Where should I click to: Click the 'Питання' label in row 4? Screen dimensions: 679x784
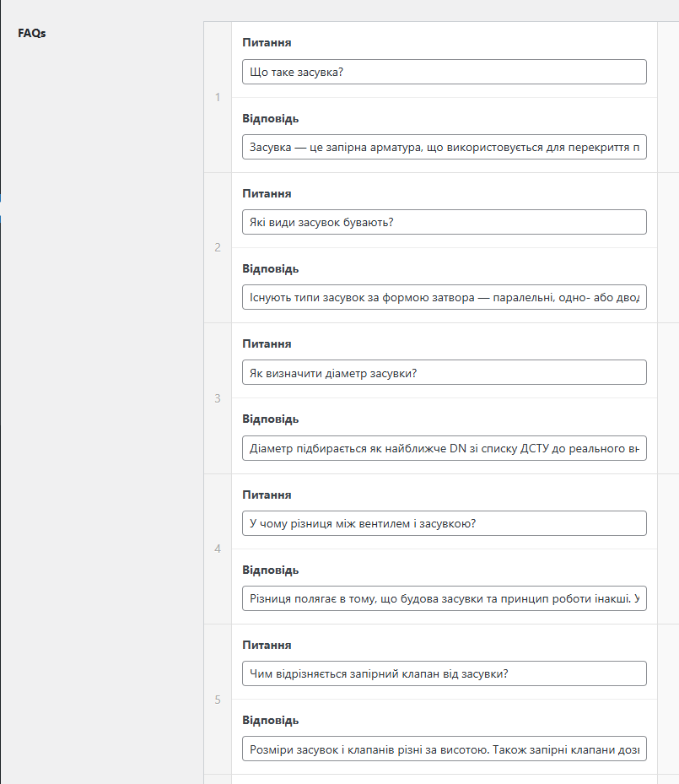(267, 495)
